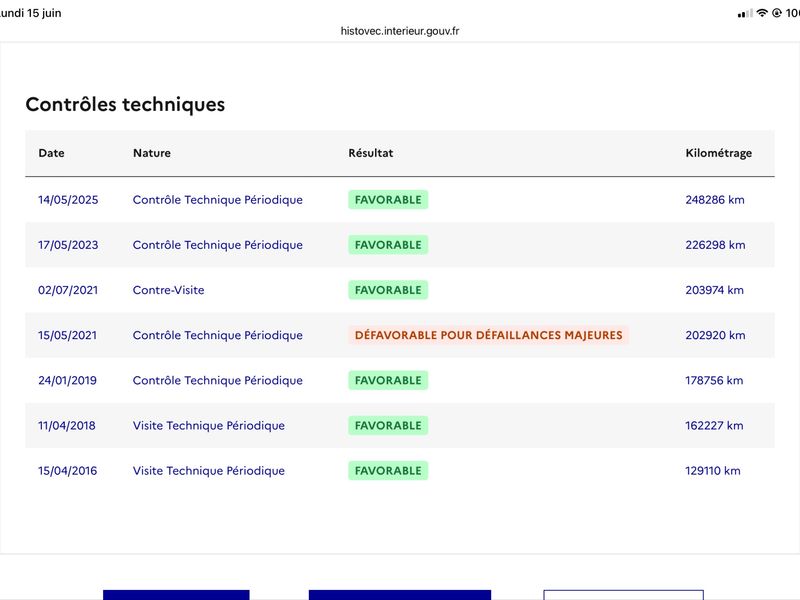The width and height of the screenshot is (800, 600).
Task: Click the left dark blue button at bottom
Action: click(176, 595)
